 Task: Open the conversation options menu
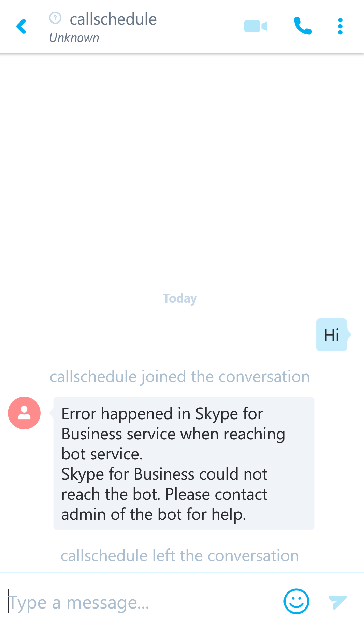[x=340, y=26]
